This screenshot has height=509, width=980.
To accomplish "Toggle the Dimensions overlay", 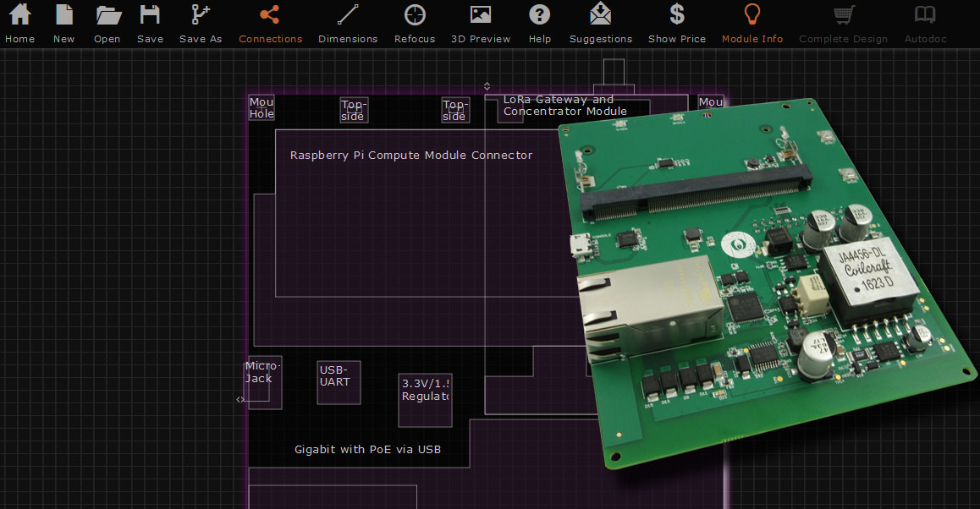I will point(348,22).
